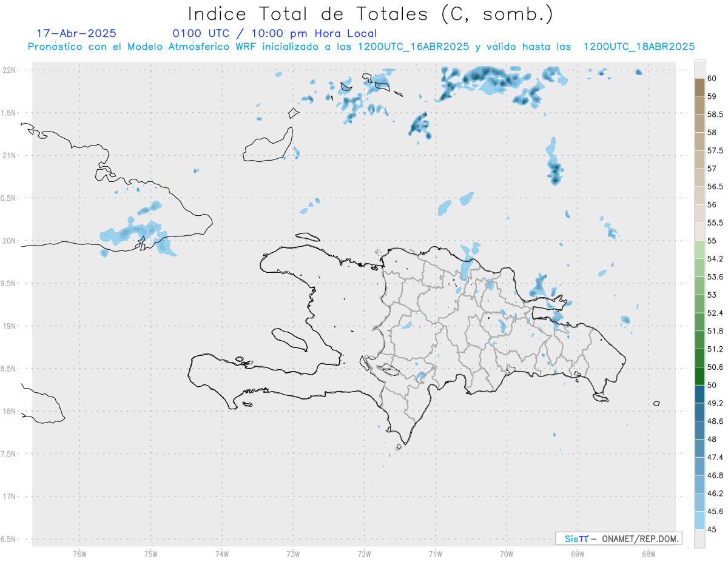728x562 pixels.
Task: Click the legend value '55.5'
Action: click(x=715, y=222)
